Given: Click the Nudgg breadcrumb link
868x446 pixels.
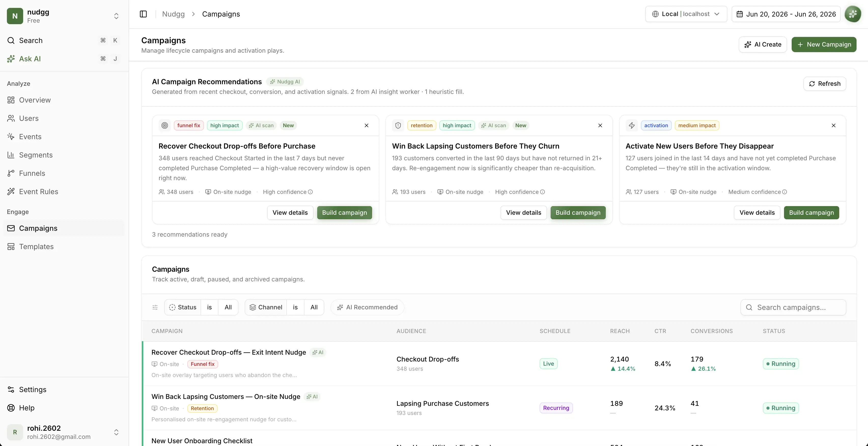Looking at the screenshot, I should [173, 14].
